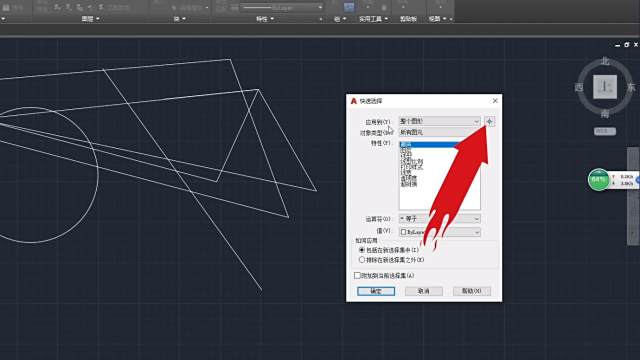Close the Quick Select dialog
This screenshot has width=640, height=360.
(x=495, y=101)
